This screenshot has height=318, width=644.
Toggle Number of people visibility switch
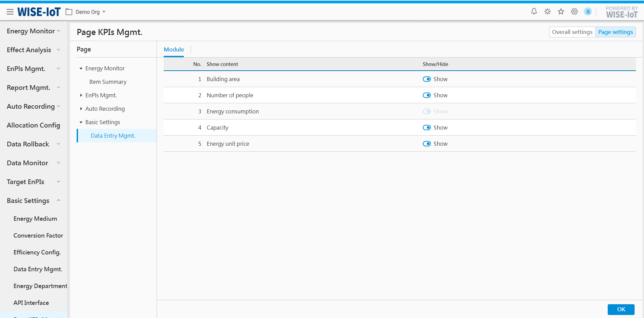(x=427, y=95)
